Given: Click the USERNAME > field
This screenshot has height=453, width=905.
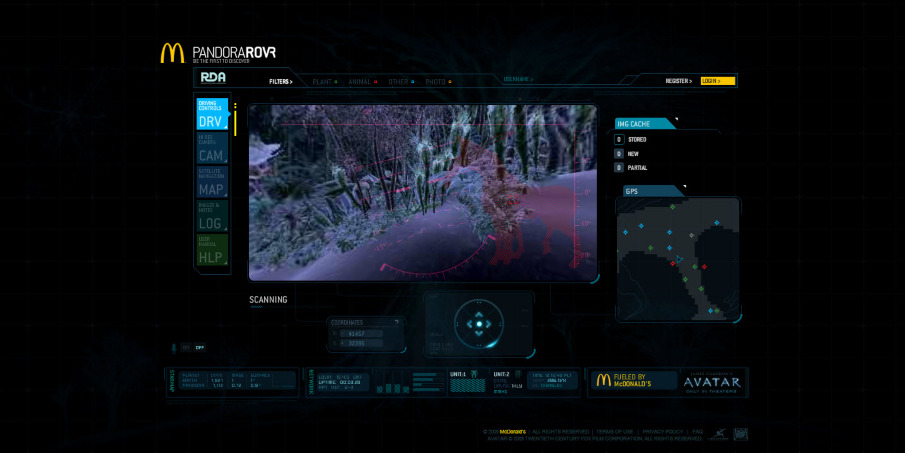Looking at the screenshot, I should [x=518, y=80].
